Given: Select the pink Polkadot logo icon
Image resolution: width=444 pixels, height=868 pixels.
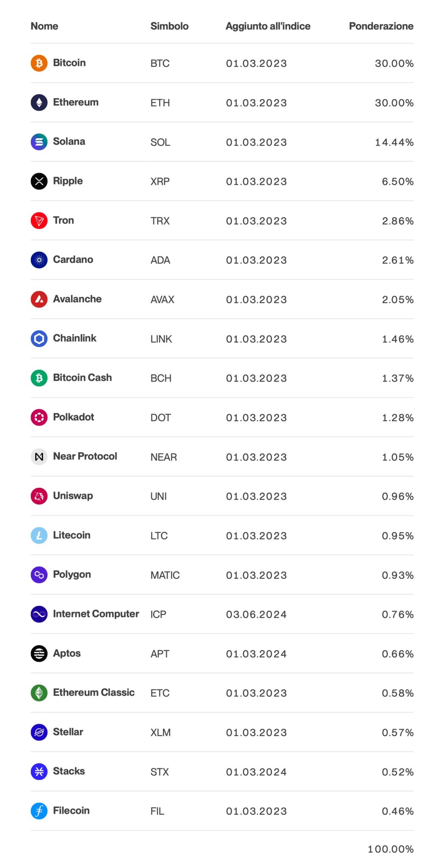Looking at the screenshot, I should [39, 417].
